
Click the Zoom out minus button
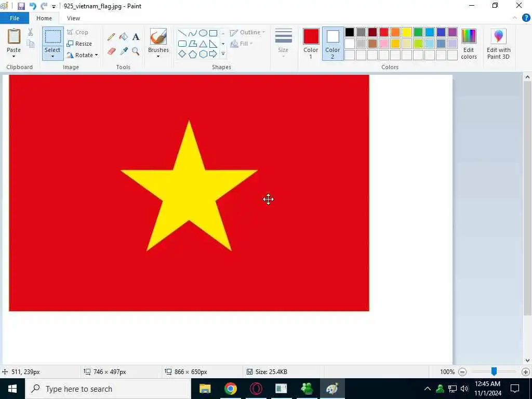tap(462, 372)
